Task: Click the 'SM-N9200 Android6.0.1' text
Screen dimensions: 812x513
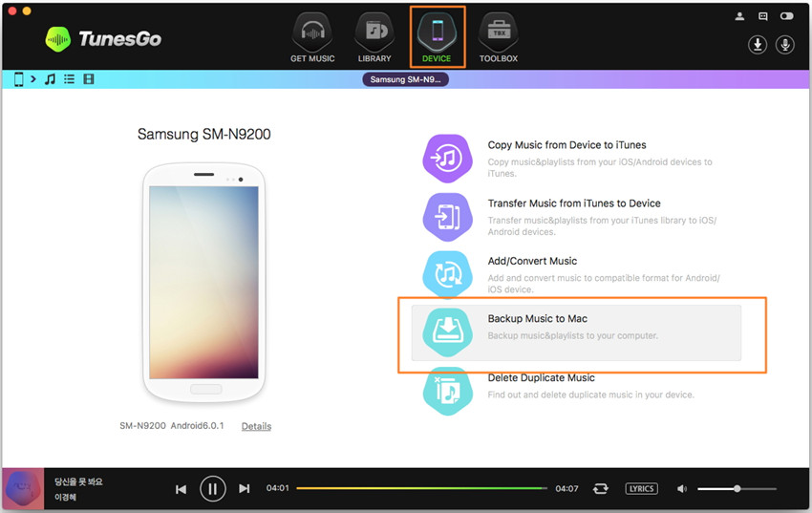Action: (171, 425)
